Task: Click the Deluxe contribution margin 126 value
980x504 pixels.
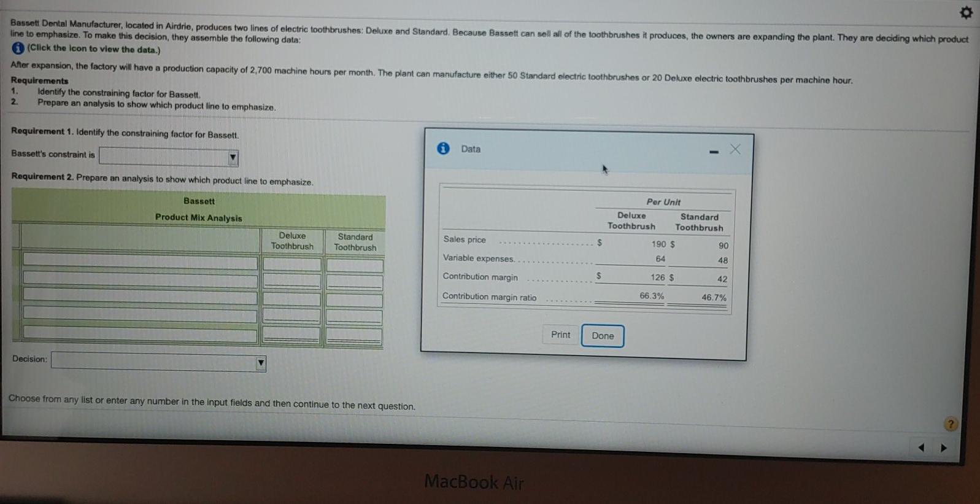Action: [658, 277]
